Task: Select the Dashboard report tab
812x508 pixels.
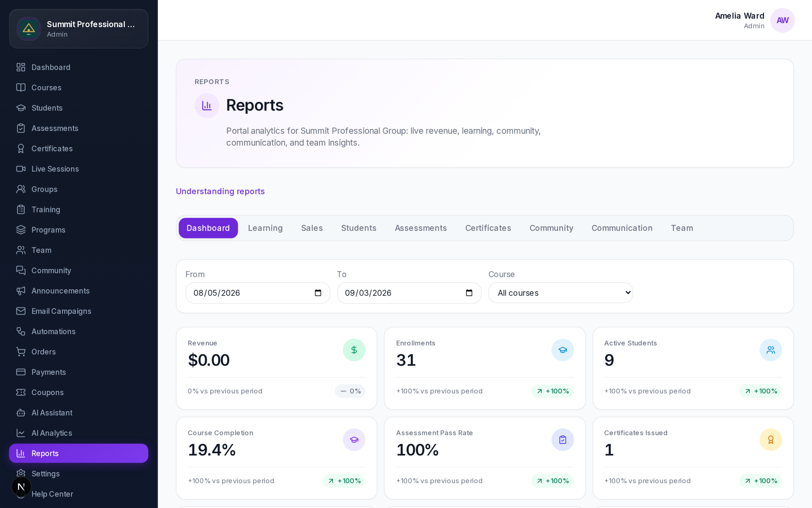Action: coord(208,228)
